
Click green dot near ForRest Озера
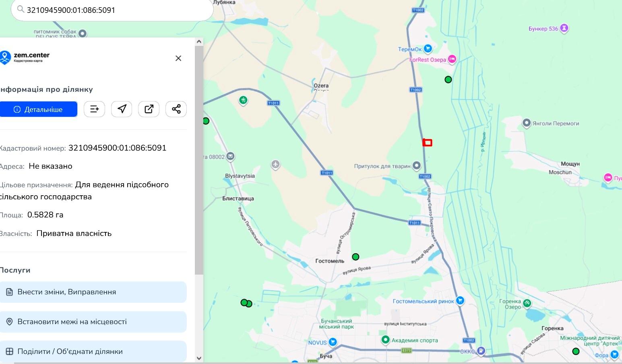tap(448, 80)
